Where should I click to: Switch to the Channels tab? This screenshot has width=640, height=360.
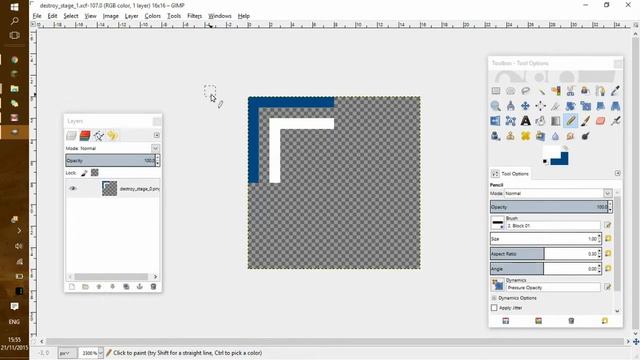click(x=85, y=136)
